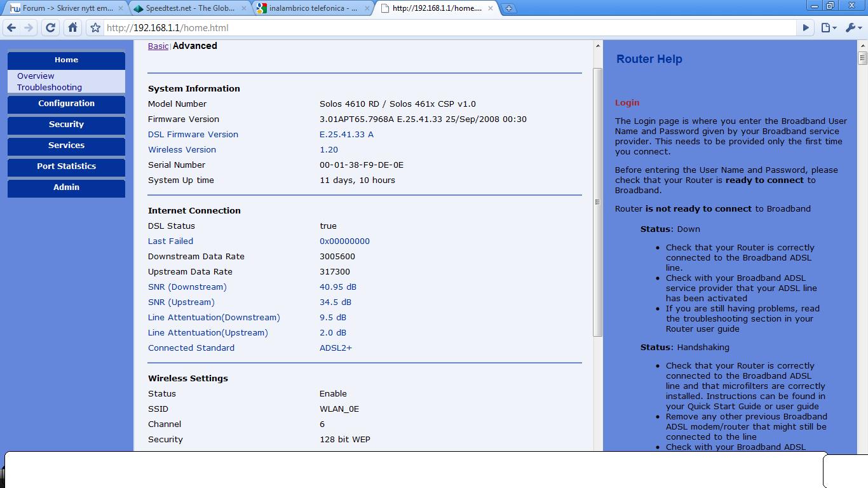Click the SNR (Upstream) label

[x=181, y=302]
